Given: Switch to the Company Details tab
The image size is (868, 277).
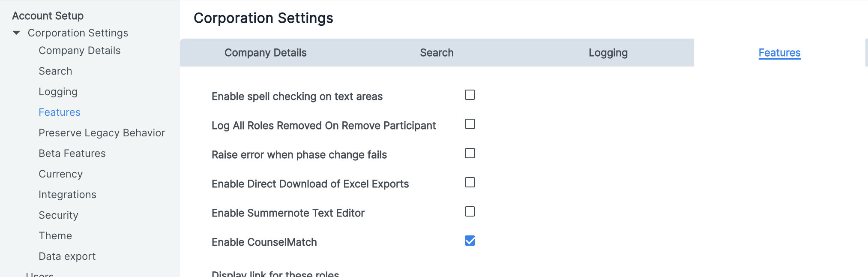Looking at the screenshot, I should [x=265, y=53].
